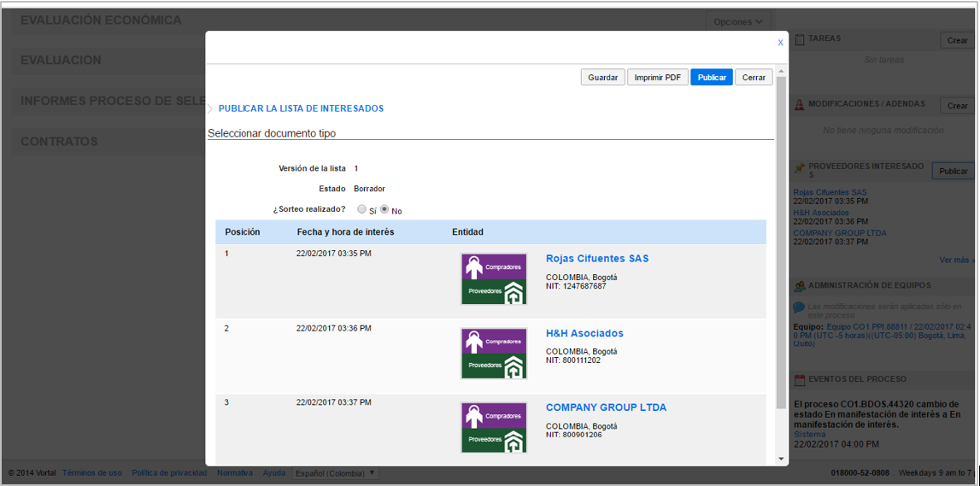The height and width of the screenshot is (486, 980).
Task: Click Crear button in Tareas panel
Action: pos(957,40)
